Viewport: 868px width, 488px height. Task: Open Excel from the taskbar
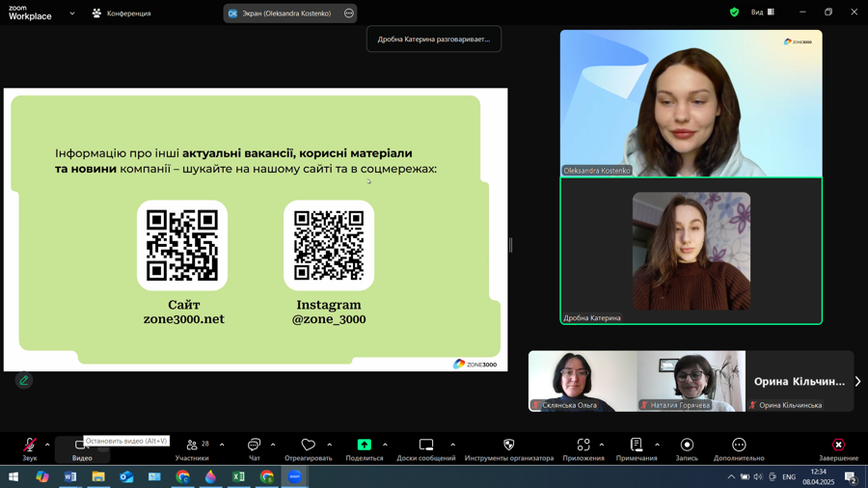(x=238, y=476)
